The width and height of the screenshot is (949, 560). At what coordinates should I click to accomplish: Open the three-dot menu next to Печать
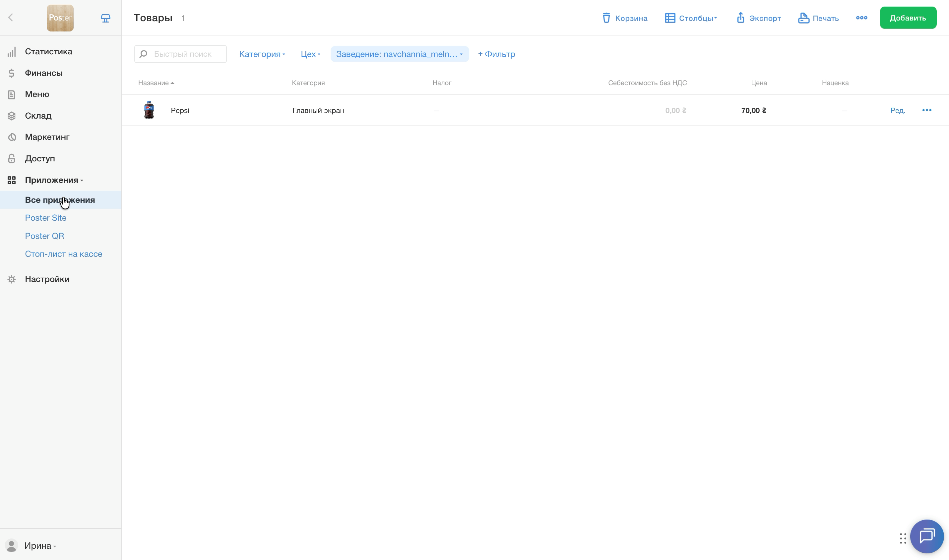(861, 18)
